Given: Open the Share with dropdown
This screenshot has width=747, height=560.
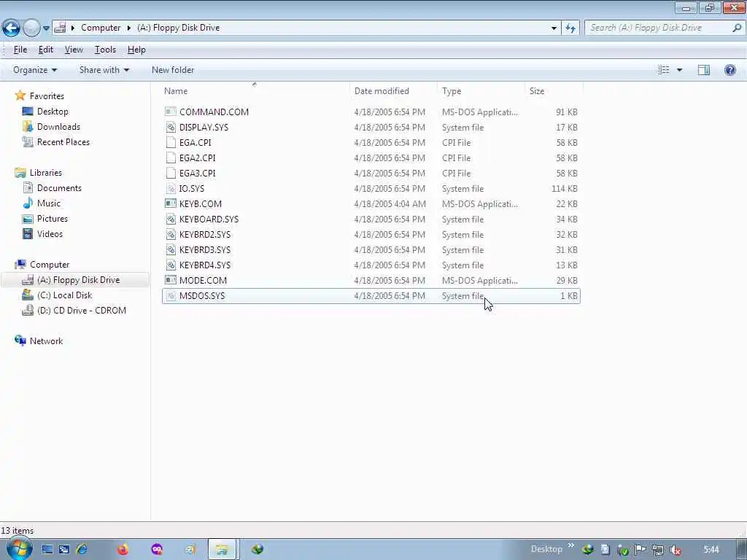Looking at the screenshot, I should click(104, 70).
